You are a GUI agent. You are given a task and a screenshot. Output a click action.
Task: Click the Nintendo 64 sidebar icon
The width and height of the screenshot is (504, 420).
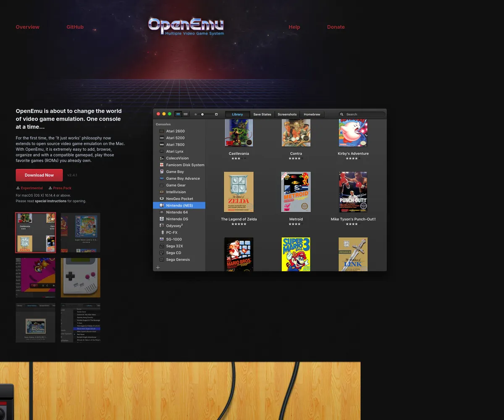pos(162,212)
